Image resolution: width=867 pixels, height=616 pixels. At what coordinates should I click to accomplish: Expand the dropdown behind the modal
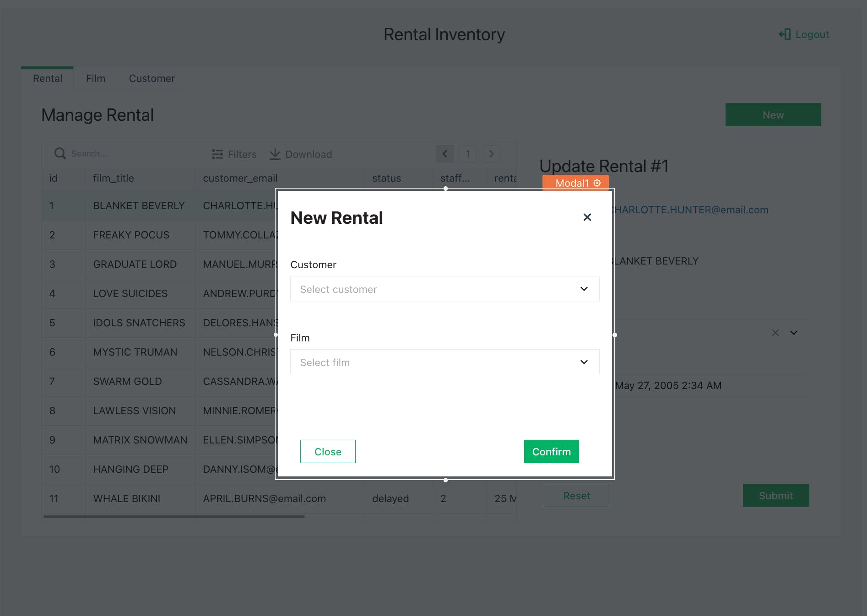coord(794,333)
